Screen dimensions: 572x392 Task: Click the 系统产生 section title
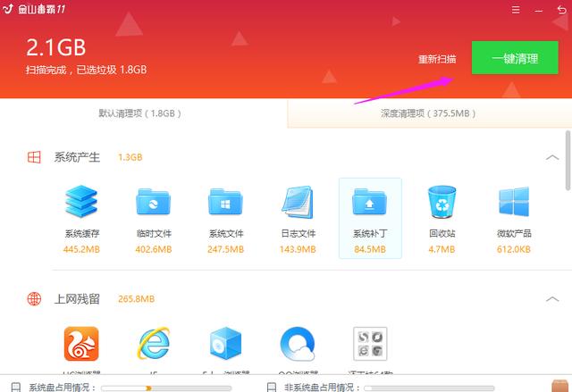77,157
